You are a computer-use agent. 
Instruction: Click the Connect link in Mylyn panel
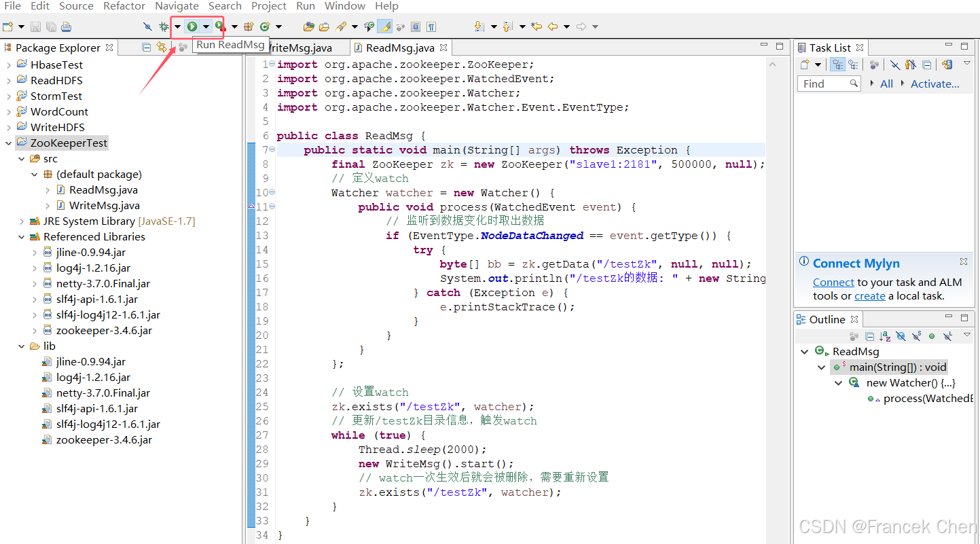[833, 283]
